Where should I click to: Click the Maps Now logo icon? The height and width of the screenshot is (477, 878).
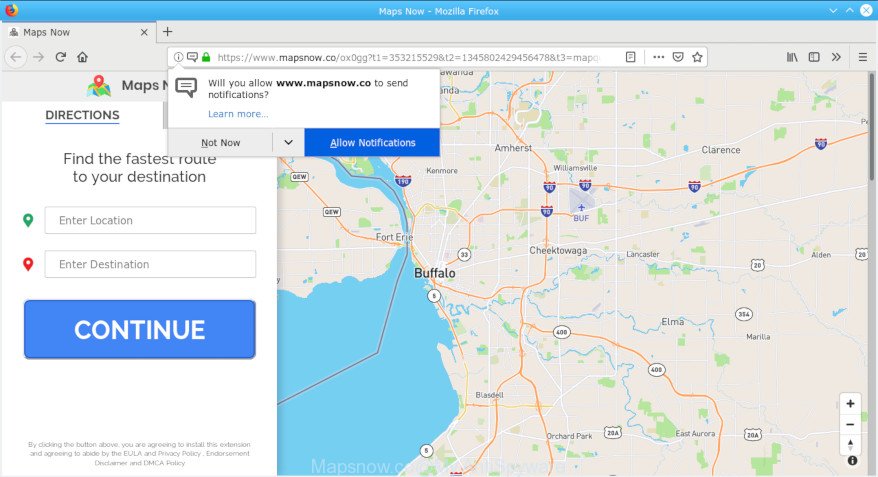pos(99,86)
